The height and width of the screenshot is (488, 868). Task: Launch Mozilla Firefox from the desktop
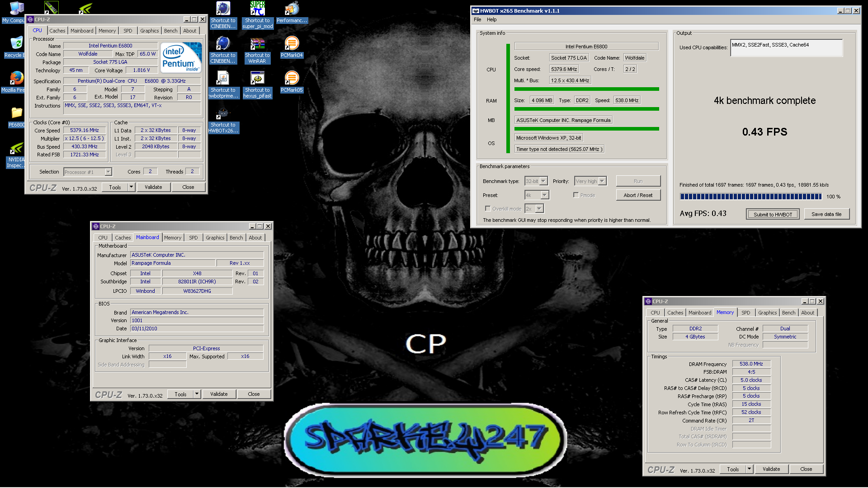[15, 82]
